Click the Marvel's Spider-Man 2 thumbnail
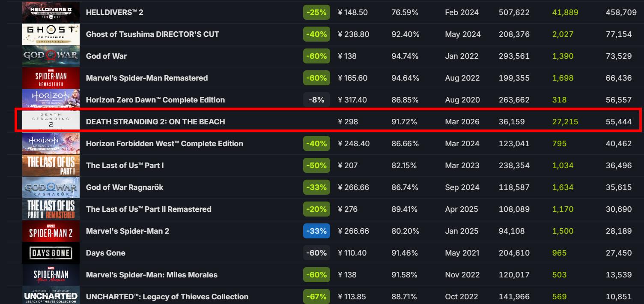The width and height of the screenshot is (644, 304). (51, 231)
